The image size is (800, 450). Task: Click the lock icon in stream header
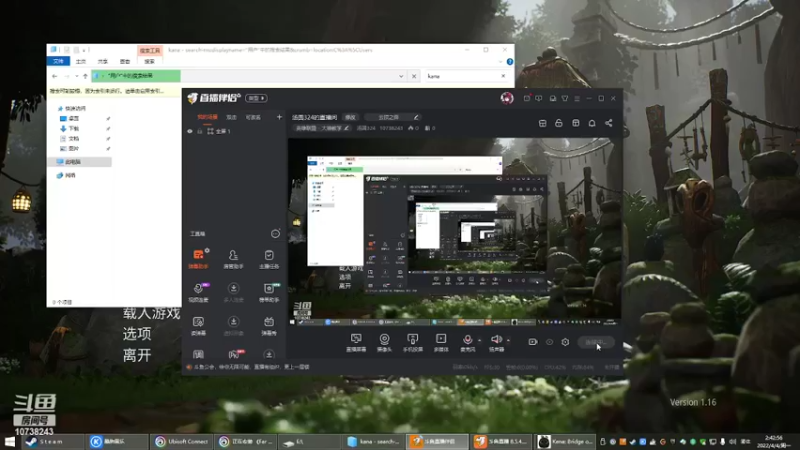(559, 123)
